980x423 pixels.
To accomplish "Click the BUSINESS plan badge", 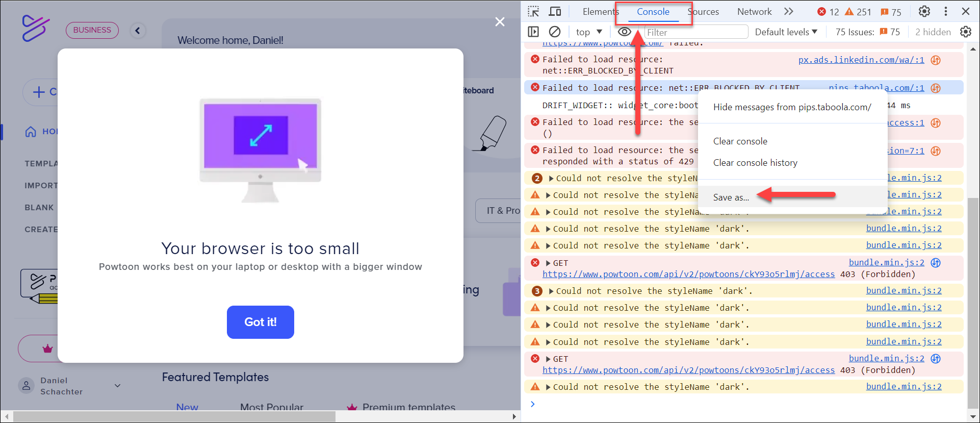I will point(92,30).
